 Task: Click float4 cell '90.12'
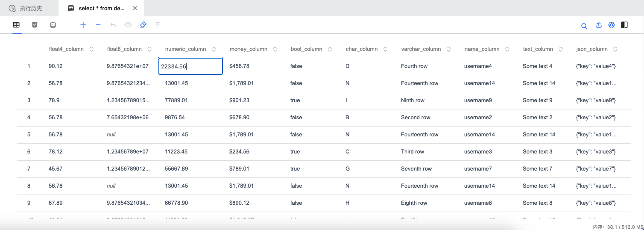[x=56, y=66]
